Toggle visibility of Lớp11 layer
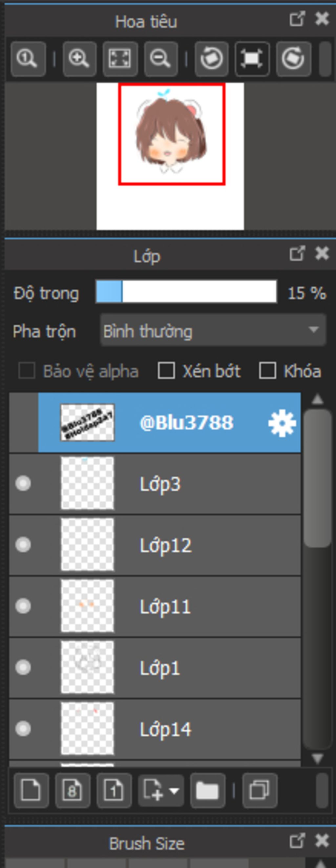The width and height of the screenshot is (336, 868). (23, 606)
